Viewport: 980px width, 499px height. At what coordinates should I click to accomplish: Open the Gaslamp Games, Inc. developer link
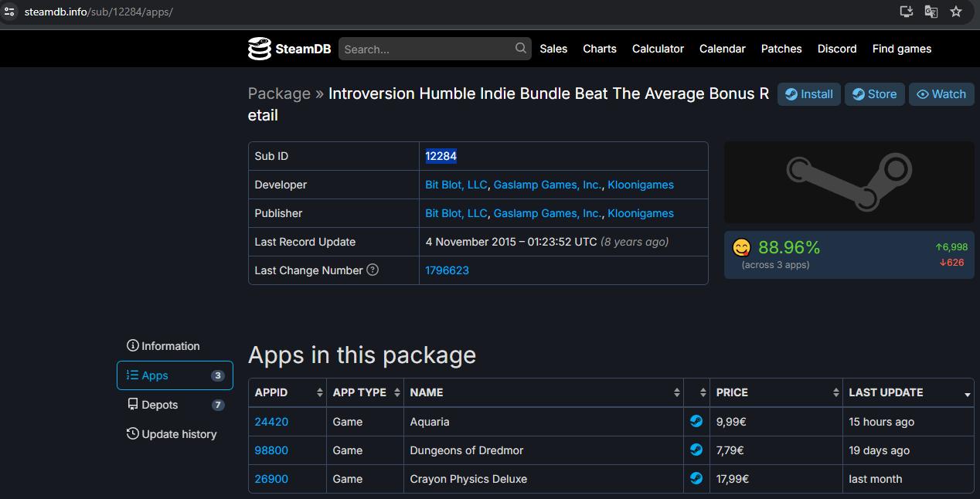[x=547, y=185]
